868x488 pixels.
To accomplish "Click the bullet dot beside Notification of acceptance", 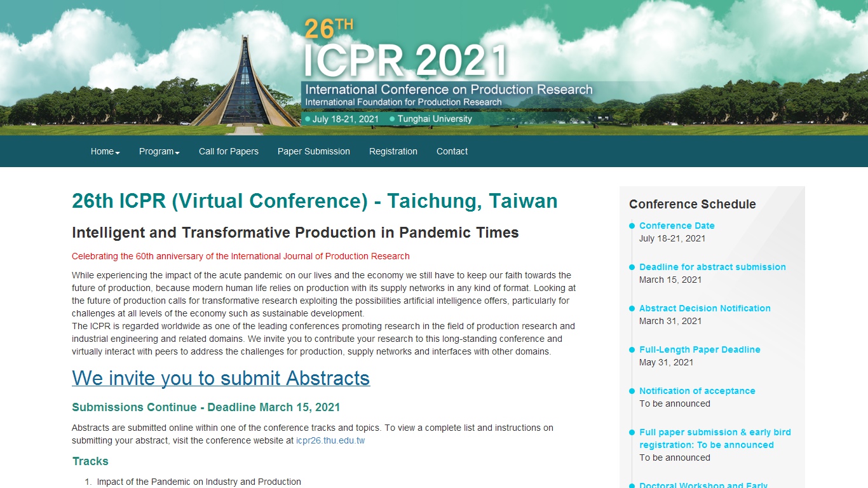I will click(x=632, y=391).
